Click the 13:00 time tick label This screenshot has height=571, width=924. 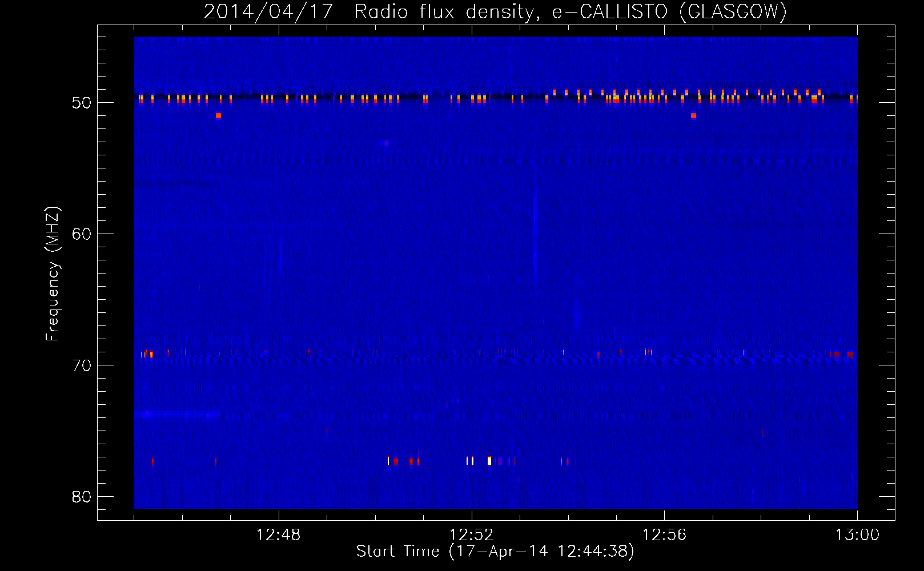tap(857, 535)
